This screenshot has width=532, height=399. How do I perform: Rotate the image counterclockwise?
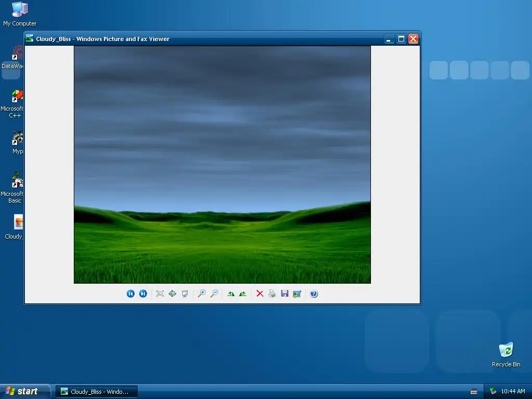pyautogui.click(x=243, y=294)
